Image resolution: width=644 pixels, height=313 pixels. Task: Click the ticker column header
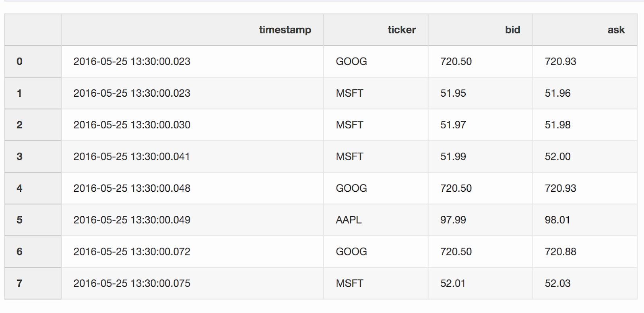401,30
